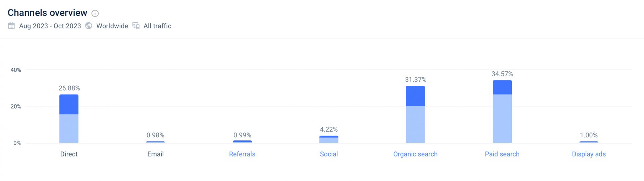Viewport: 644px width, 181px height.
Task: Click the globe icon next to Worldwide
Action: point(89,26)
